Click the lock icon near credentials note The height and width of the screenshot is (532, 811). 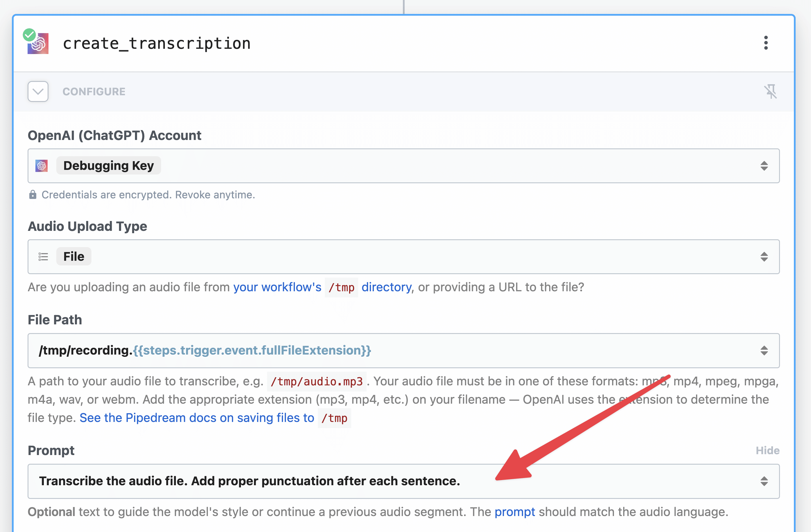[x=33, y=195]
